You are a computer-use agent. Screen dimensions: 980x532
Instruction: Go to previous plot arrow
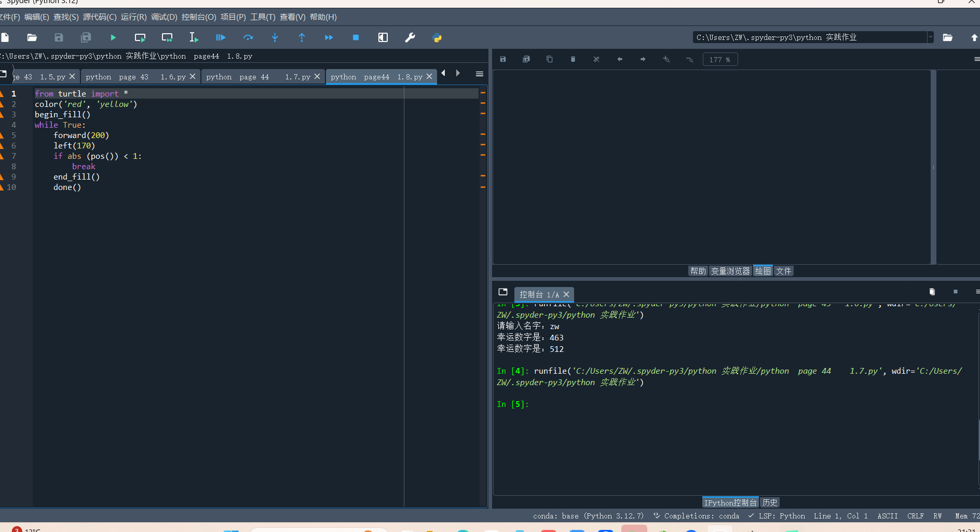pyautogui.click(x=620, y=59)
